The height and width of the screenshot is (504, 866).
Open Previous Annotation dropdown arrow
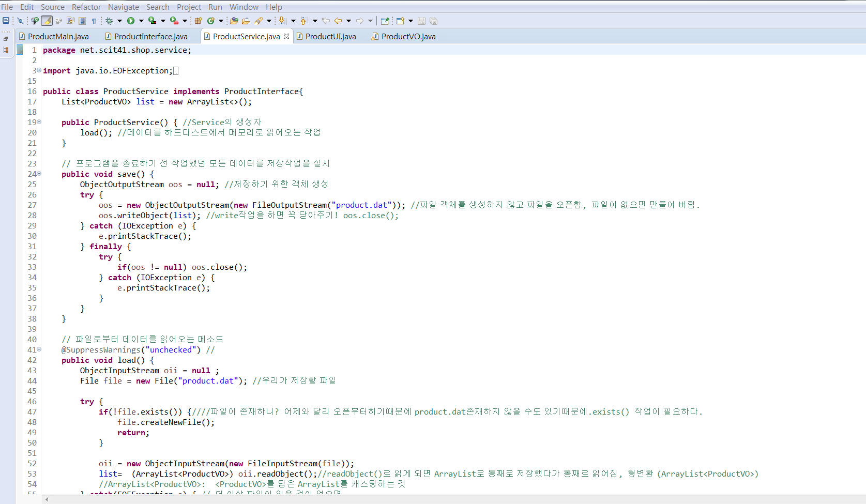coord(315,21)
